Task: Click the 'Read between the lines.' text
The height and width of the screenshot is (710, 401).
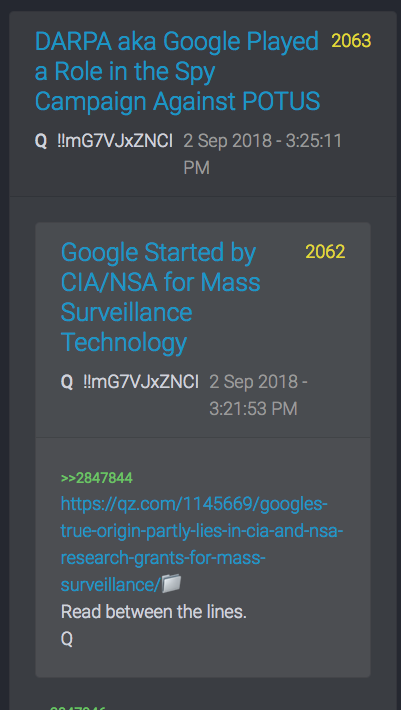Action: pos(154,612)
